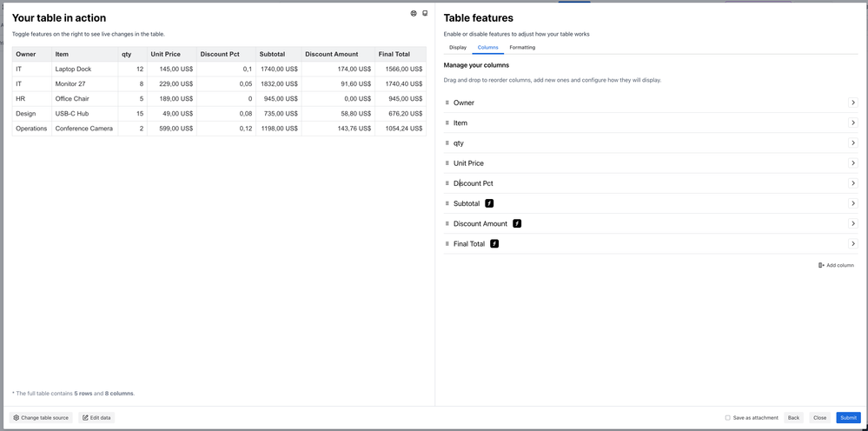
Task: Click the 143,76 US$ discount amount cell
Action: point(338,129)
